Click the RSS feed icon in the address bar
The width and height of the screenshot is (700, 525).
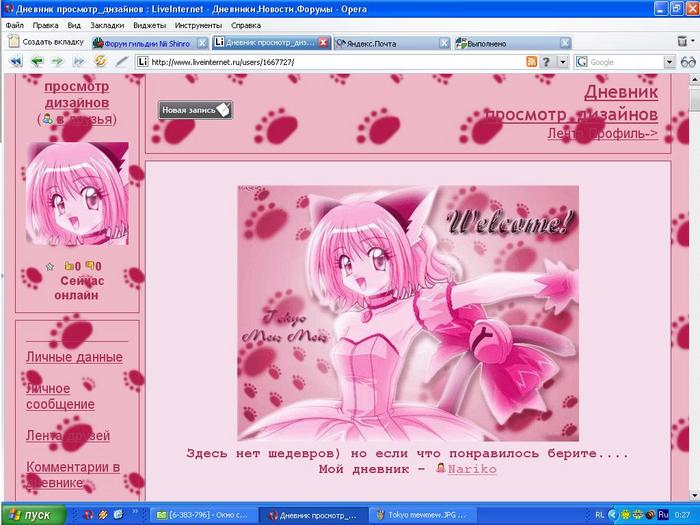point(531,62)
